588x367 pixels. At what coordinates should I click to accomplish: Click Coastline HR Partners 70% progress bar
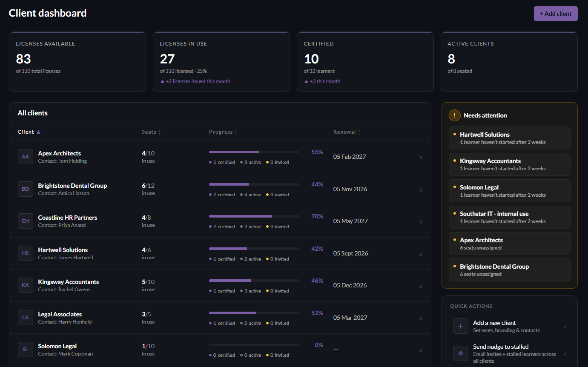[x=254, y=216]
